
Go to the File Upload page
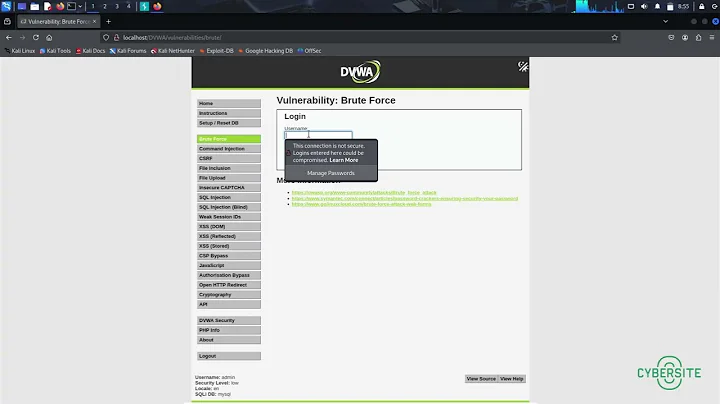tap(229, 178)
